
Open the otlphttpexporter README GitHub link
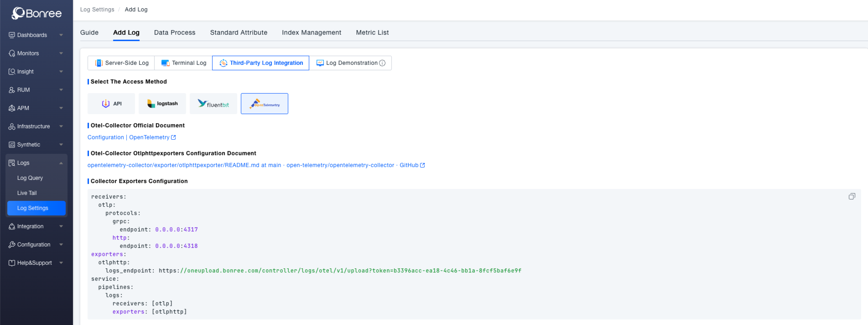tap(255, 165)
